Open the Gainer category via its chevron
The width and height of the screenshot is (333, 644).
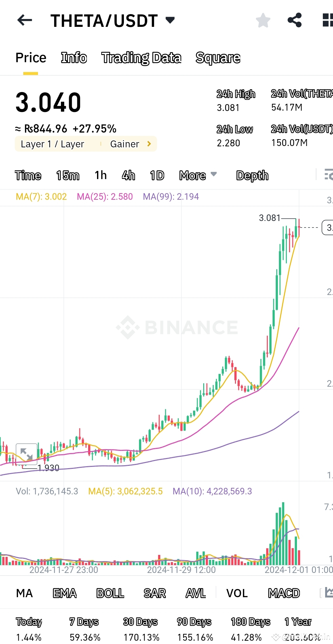click(x=149, y=144)
